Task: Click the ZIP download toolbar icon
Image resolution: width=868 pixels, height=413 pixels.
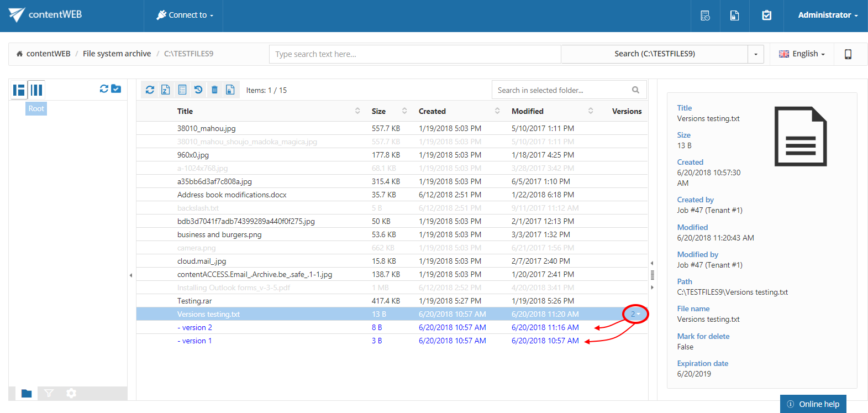Action: 166,90
